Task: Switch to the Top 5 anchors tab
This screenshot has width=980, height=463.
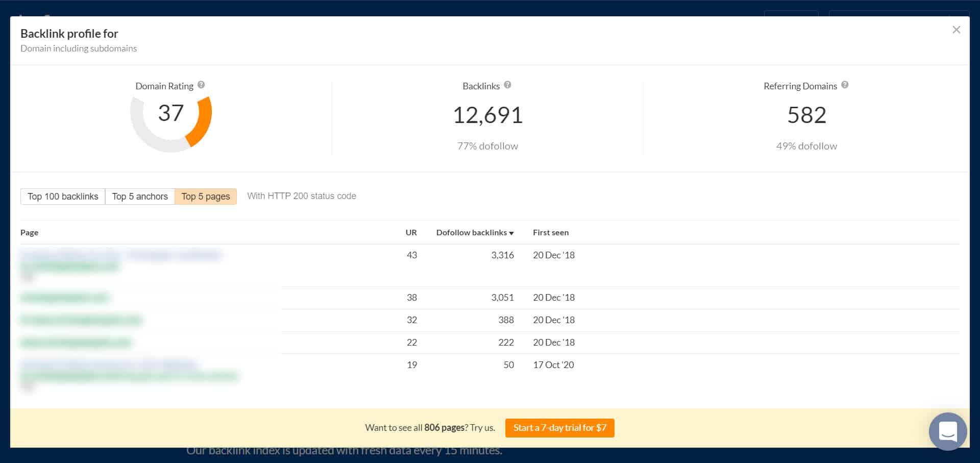Action: click(140, 196)
